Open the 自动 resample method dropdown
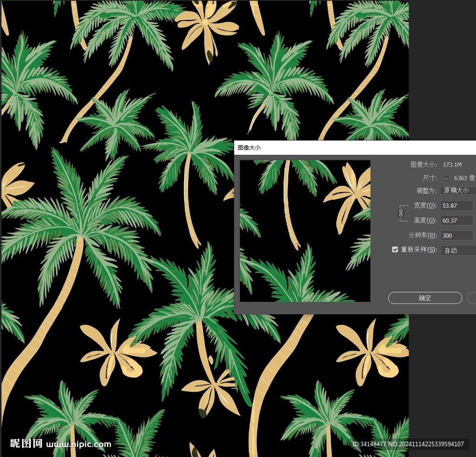The height and width of the screenshot is (457, 476). pyautogui.click(x=458, y=250)
